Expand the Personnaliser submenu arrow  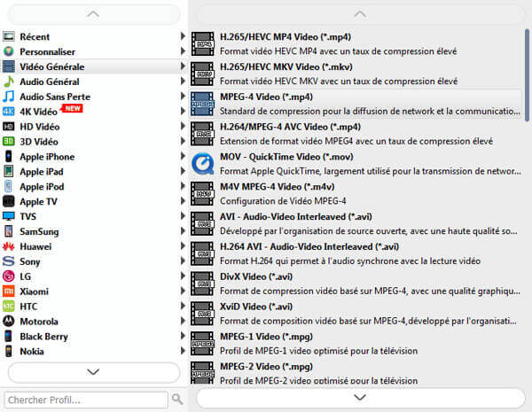[183, 51]
